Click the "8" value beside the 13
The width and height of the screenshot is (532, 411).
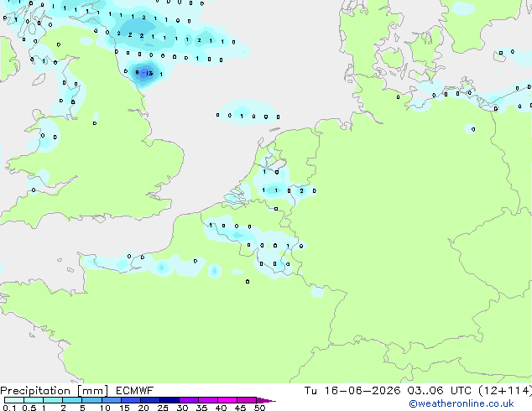tap(137, 73)
